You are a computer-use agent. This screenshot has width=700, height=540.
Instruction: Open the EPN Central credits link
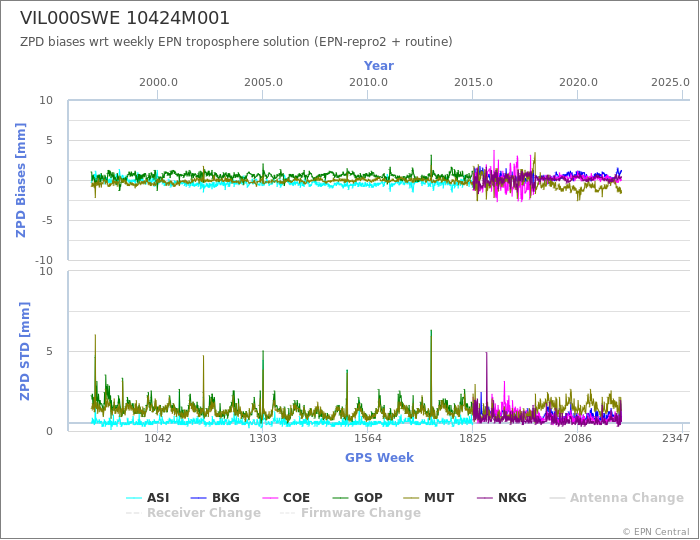[656, 532]
